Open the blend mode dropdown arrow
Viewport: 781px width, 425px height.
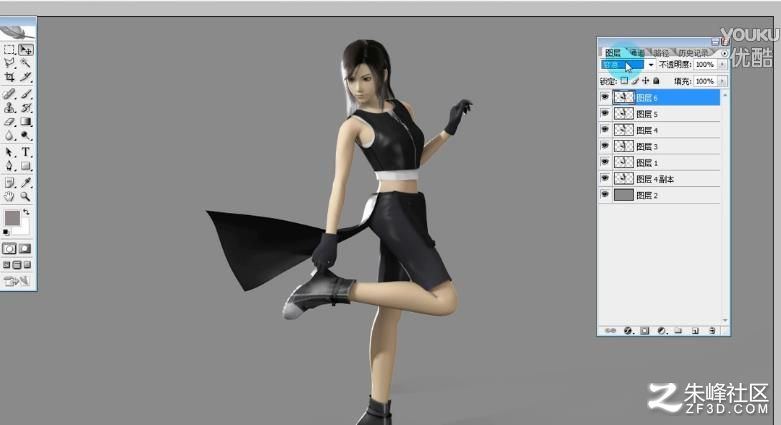[x=651, y=65]
